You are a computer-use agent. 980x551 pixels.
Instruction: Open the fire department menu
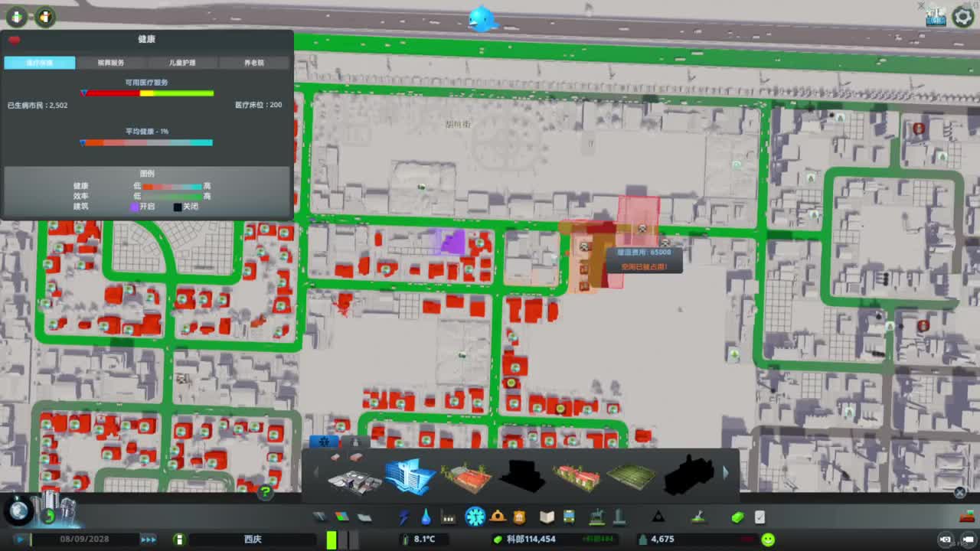(x=498, y=517)
